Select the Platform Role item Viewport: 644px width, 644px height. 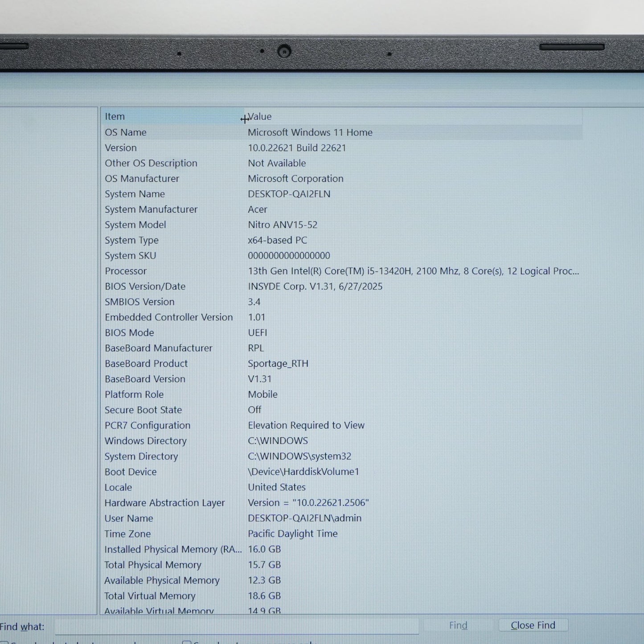(134, 395)
